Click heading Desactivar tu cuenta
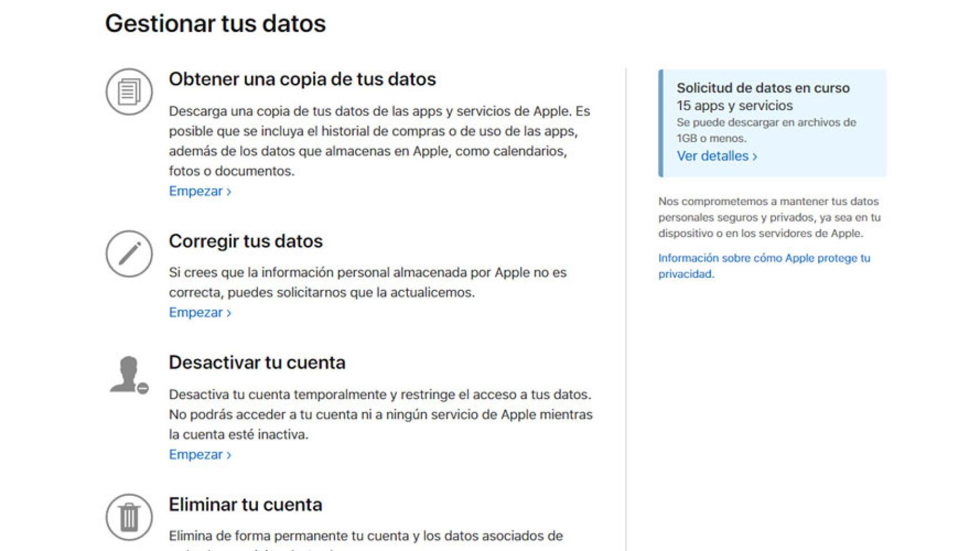 [x=257, y=362]
